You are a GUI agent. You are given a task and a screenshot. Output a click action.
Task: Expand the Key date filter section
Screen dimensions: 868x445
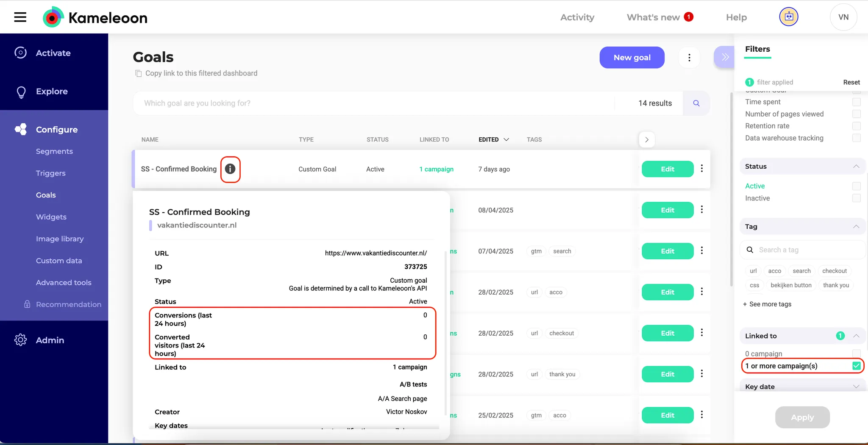[x=856, y=387]
